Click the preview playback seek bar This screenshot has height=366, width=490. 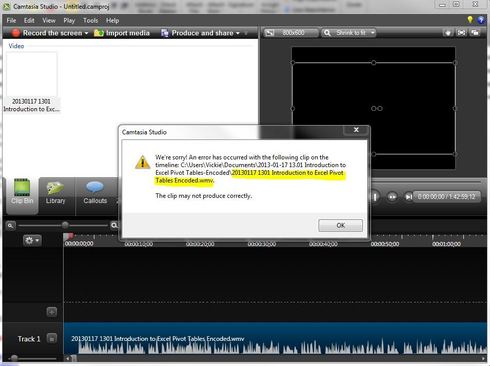point(425,182)
